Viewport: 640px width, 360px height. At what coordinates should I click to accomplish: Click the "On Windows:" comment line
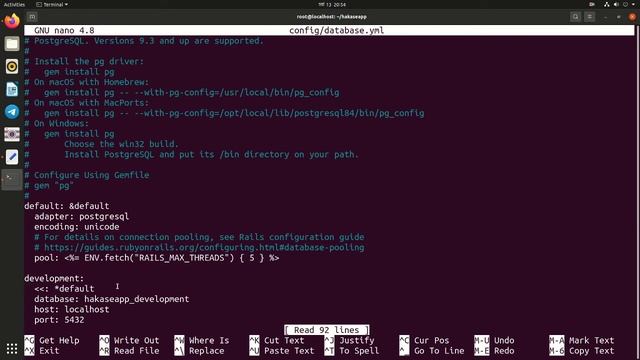(56, 123)
